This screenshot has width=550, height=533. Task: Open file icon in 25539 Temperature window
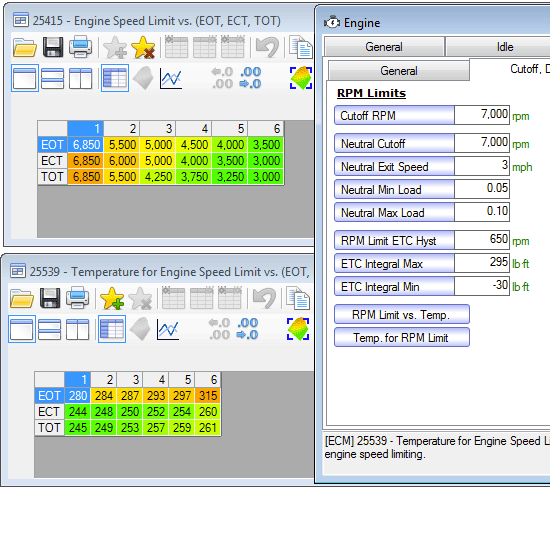pyautogui.click(x=22, y=298)
